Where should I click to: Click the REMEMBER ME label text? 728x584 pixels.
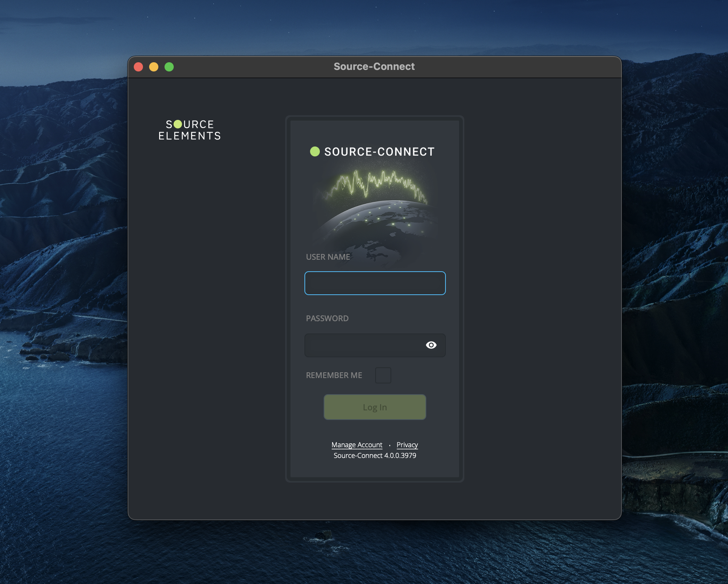pos(334,375)
